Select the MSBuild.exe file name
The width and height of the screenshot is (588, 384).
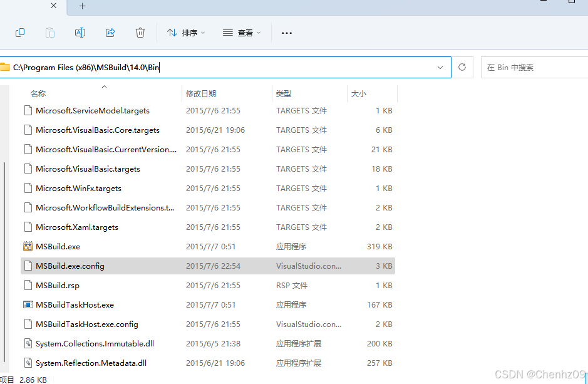[58, 247]
